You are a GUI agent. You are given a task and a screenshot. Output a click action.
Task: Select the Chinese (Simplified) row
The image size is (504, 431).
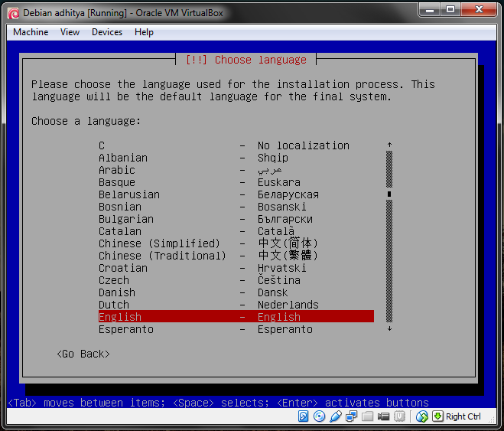click(x=236, y=243)
